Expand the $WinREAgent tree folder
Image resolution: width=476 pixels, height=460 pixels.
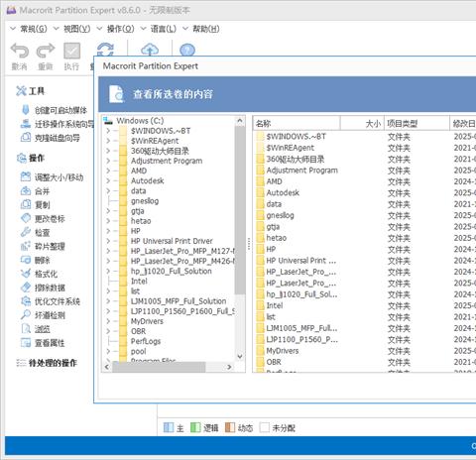click(108, 141)
